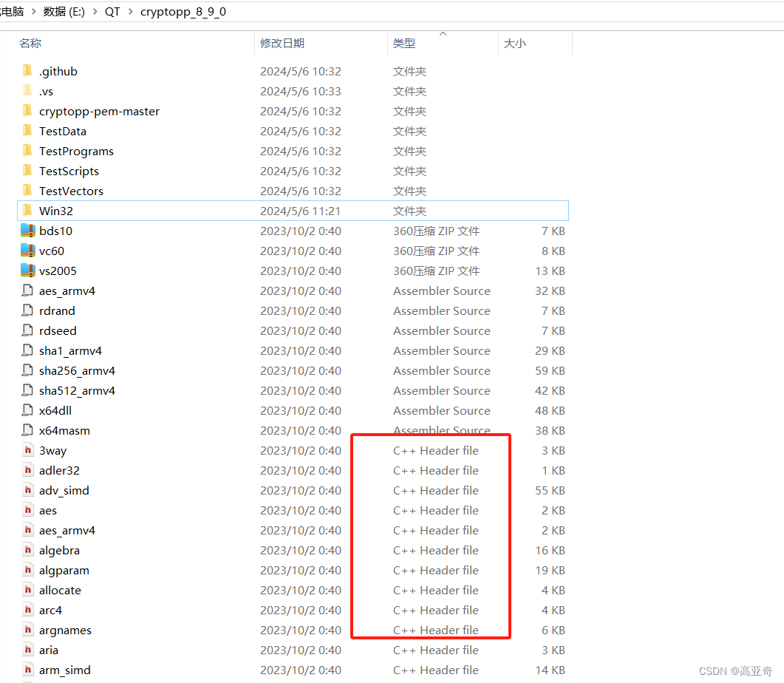Click the 13 KB size of vs2005
Viewport: 784px width, 683px height.
pos(550,271)
